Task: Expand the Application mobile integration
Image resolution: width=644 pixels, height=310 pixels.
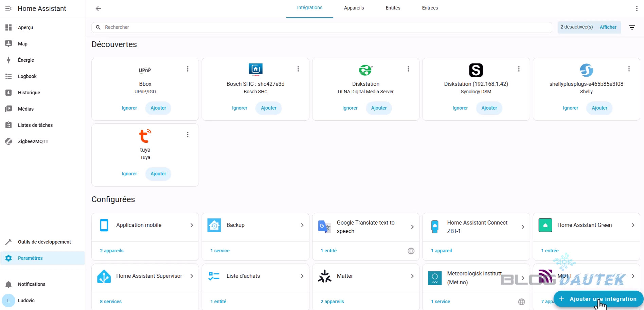Action: pyautogui.click(x=192, y=225)
